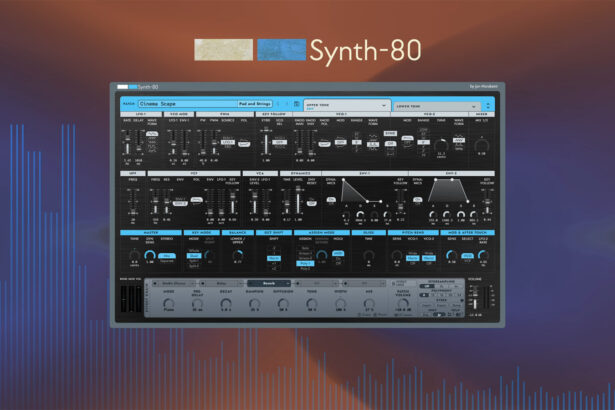The height and width of the screenshot is (410, 615).
Task: Open the Pad and Strings category selector
Action: 255,104
